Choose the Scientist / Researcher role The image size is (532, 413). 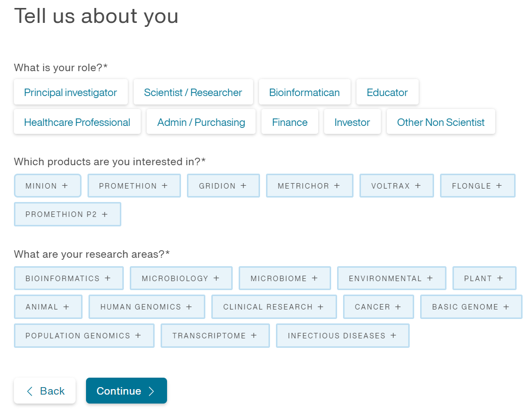[193, 92]
